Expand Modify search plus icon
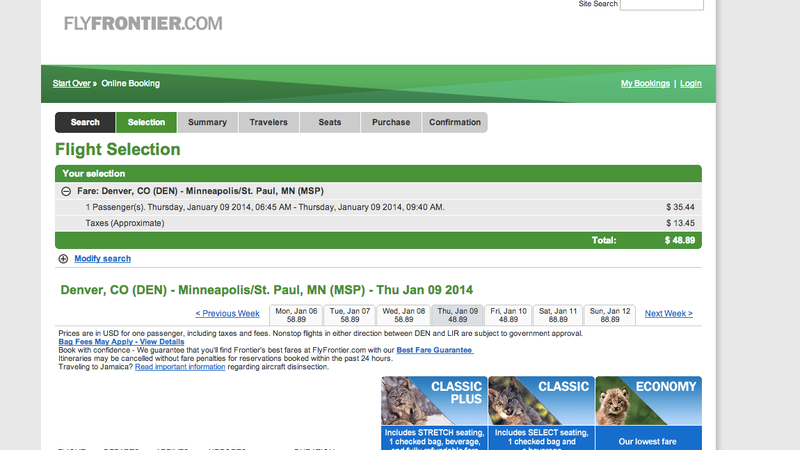 point(63,259)
